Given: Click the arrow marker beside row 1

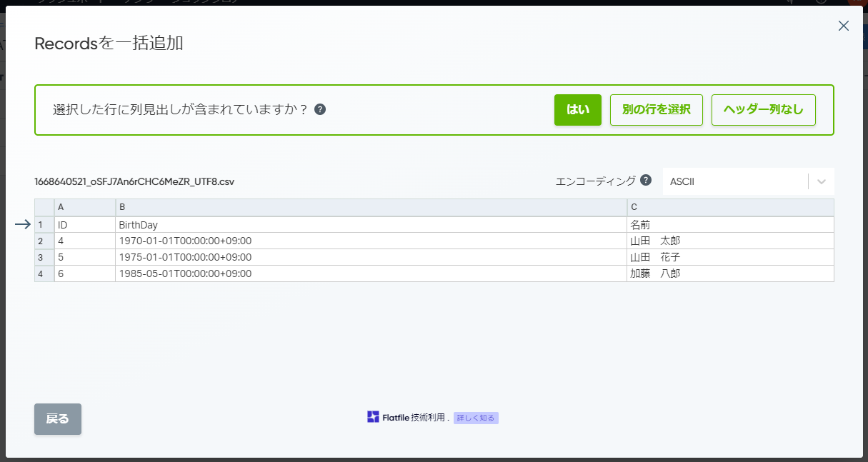Looking at the screenshot, I should [22, 224].
